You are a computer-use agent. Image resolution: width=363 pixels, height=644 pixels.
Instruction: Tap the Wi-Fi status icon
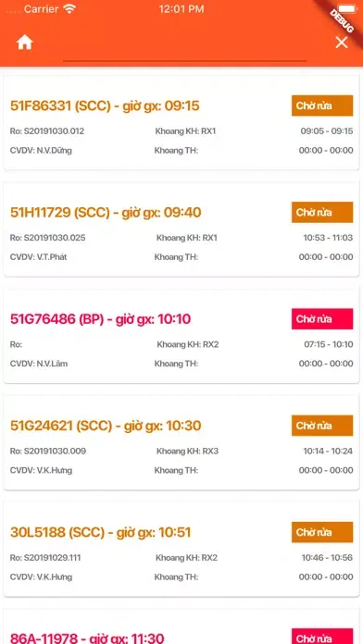(69, 9)
